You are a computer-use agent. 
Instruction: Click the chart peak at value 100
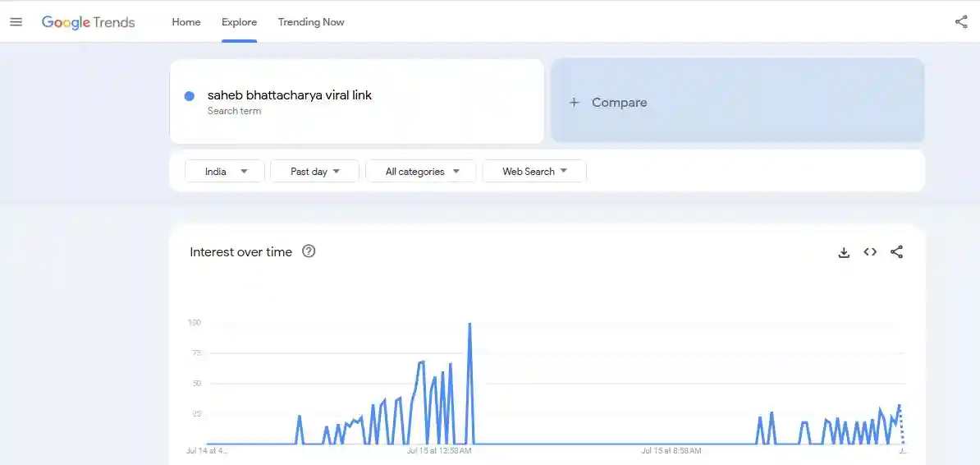pos(469,324)
